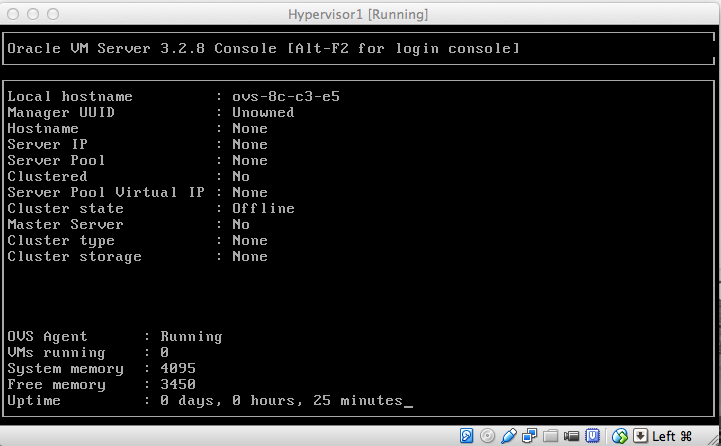Screen dimensions: 721x446
Task: Minimize the Hypervisor1 VM window
Action: tap(32, 14)
